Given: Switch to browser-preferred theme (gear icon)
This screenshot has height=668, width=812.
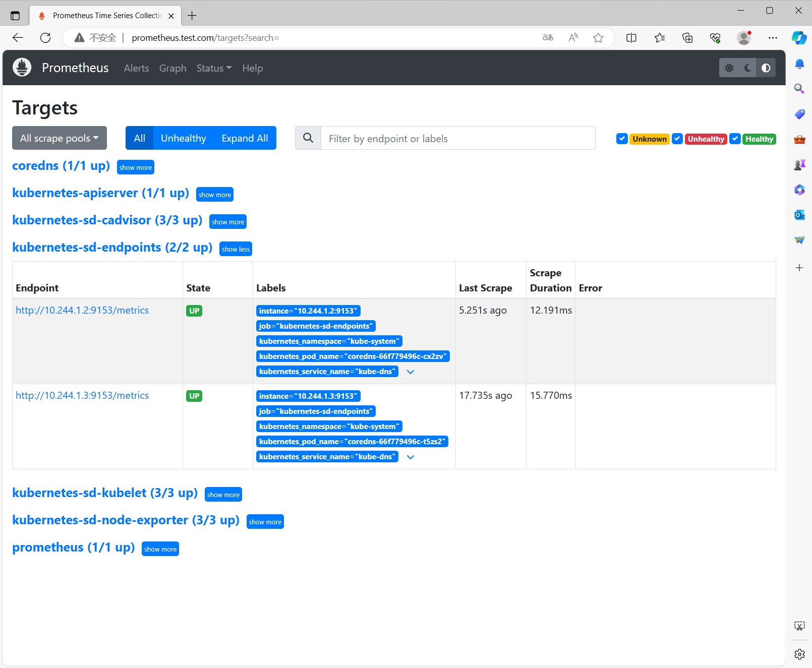Looking at the screenshot, I should pos(729,68).
